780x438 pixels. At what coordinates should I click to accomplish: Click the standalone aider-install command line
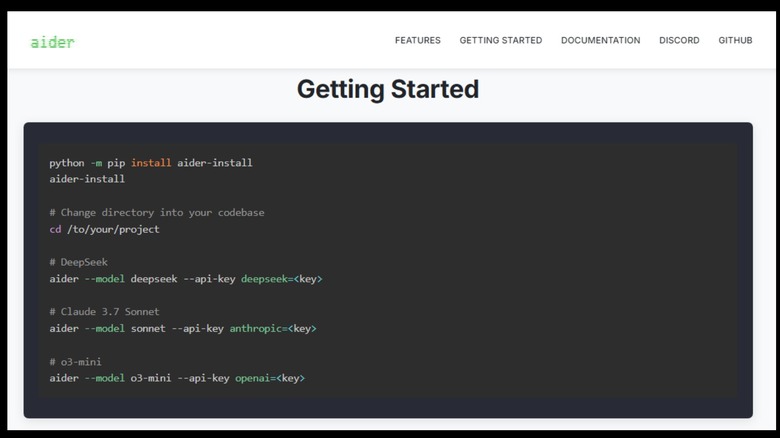click(87, 179)
